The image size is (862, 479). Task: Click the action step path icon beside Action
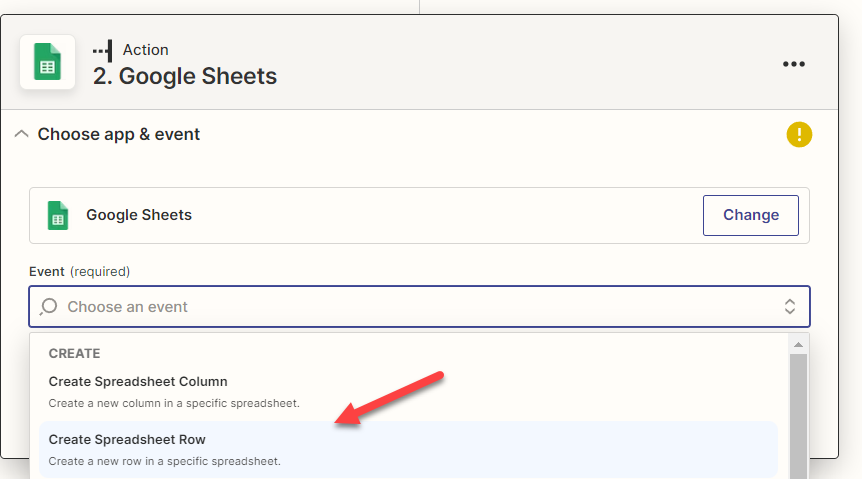click(x=103, y=51)
